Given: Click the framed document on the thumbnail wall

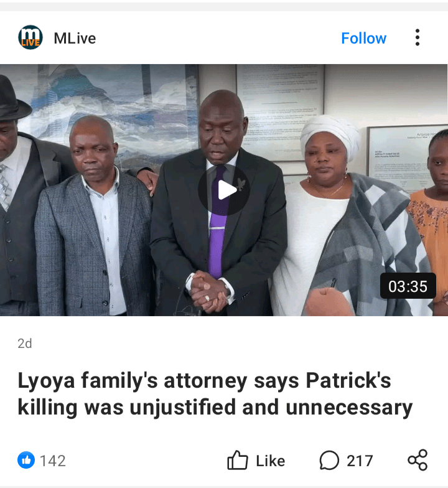Looking at the screenshot, I should 280,112.
